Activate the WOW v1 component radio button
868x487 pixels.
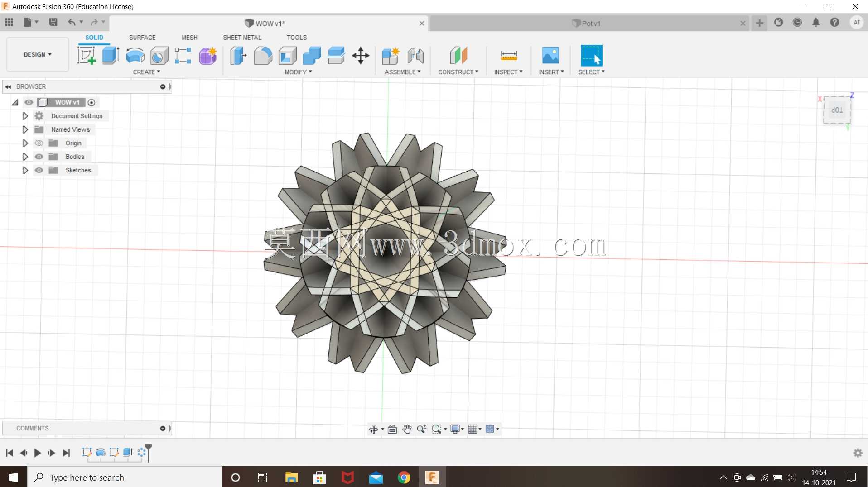point(92,102)
